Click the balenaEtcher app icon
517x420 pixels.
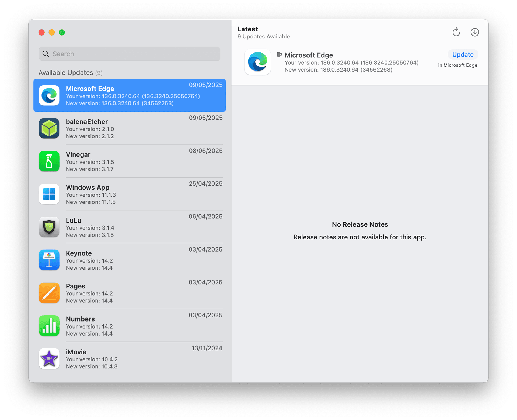49,128
